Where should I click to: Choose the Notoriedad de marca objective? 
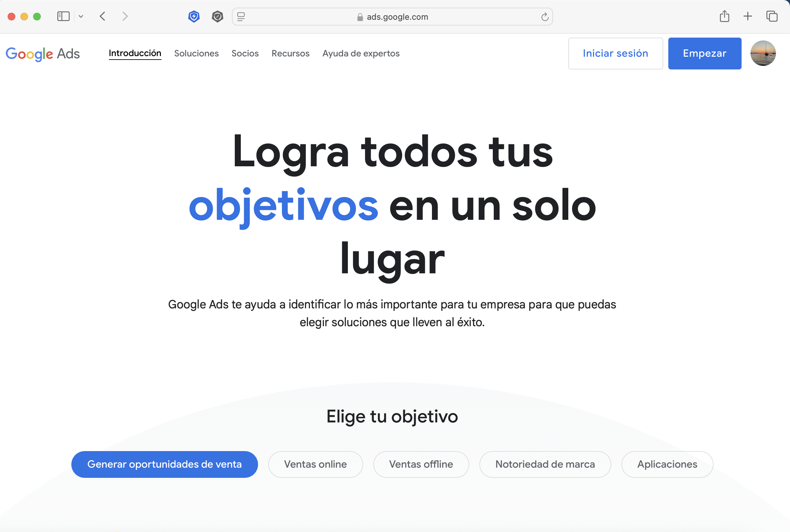tap(545, 464)
